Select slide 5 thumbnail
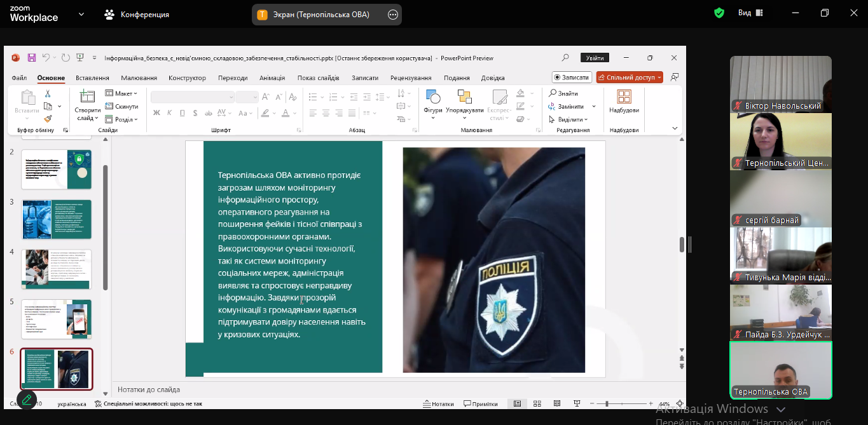The image size is (868, 425). (x=57, y=319)
